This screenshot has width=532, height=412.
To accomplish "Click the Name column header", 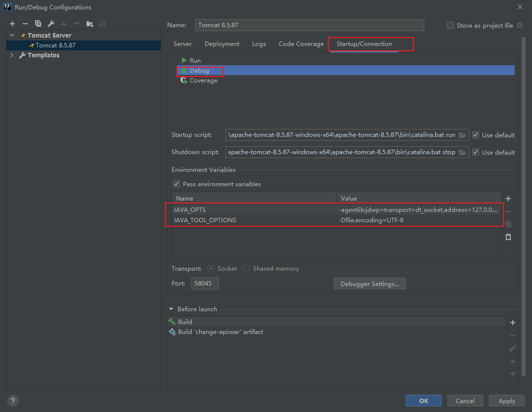I will 254,199.
